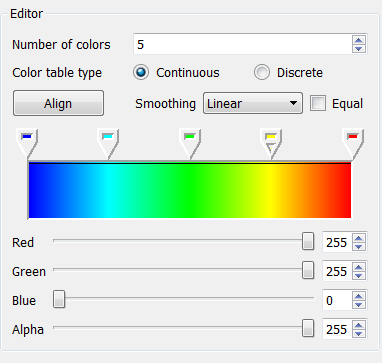Decrease Red value with down arrow
The width and height of the screenshot is (382, 363).
click(359, 247)
